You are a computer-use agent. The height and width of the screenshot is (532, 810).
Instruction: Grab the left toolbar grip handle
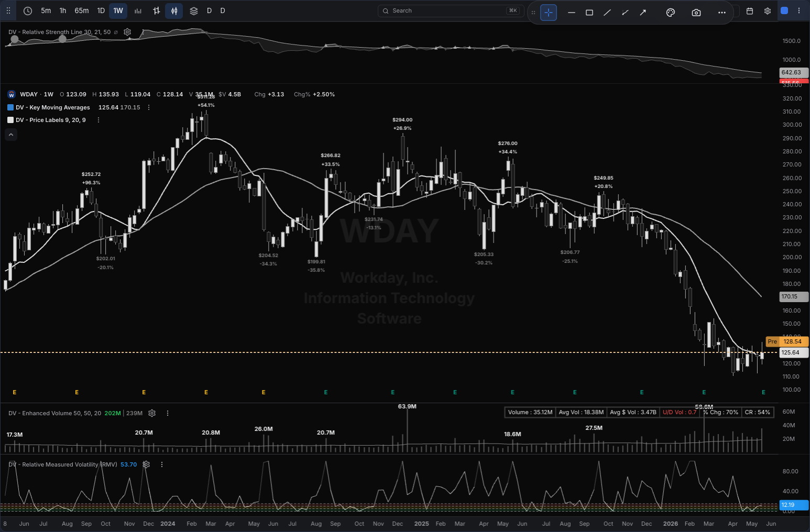(x=8, y=10)
